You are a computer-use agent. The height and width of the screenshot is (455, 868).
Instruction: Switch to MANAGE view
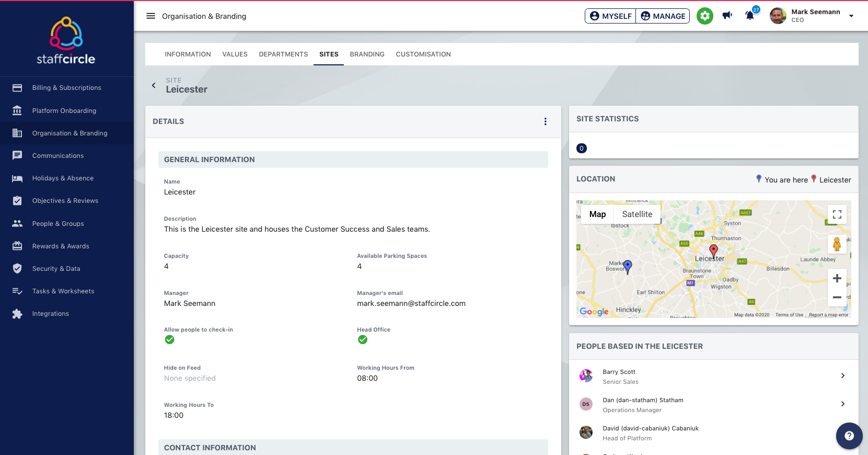663,16
